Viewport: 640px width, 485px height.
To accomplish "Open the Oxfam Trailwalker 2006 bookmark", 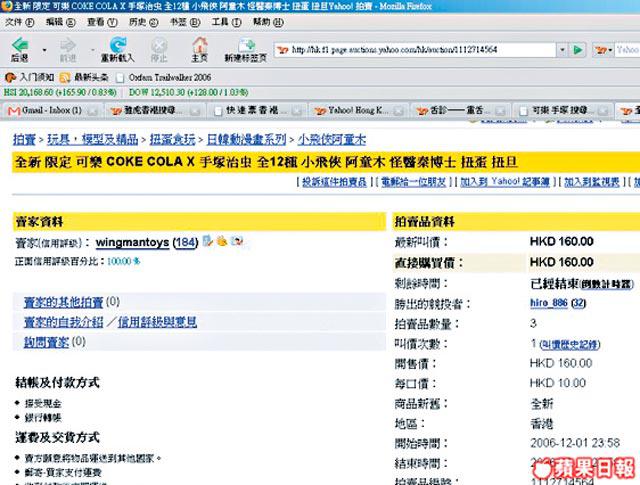I will (x=164, y=77).
